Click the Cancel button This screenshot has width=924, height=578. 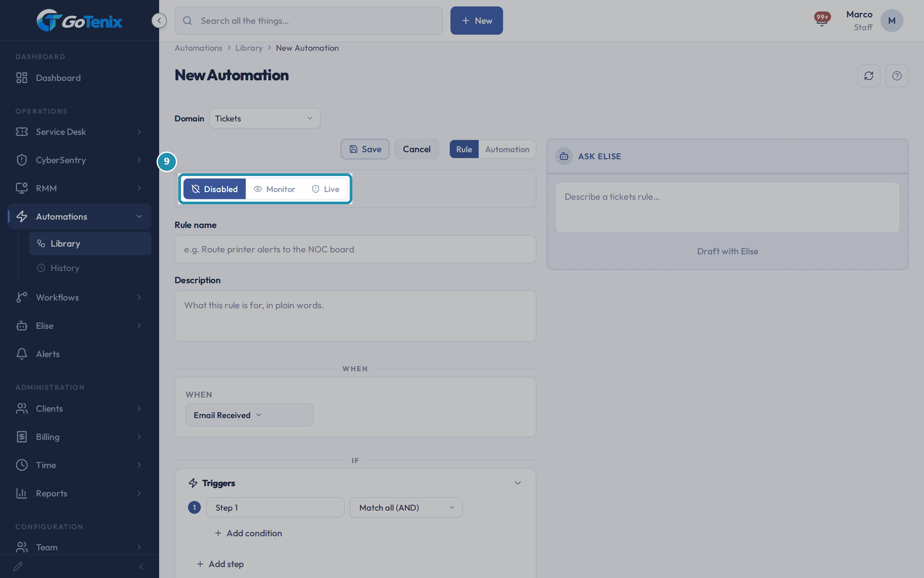[416, 149]
